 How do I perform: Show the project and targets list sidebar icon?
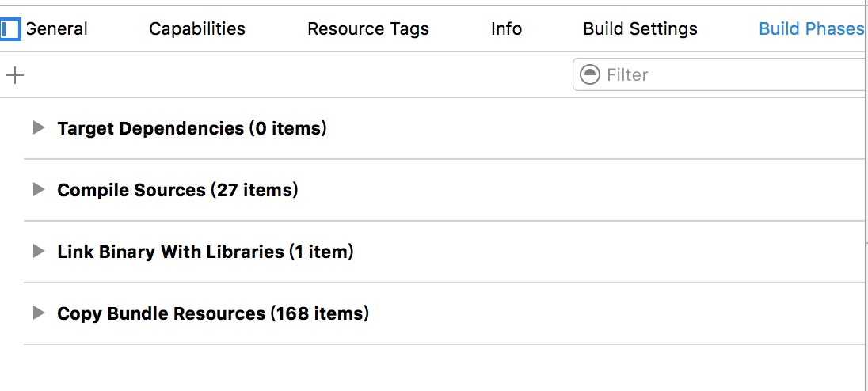(x=10, y=28)
